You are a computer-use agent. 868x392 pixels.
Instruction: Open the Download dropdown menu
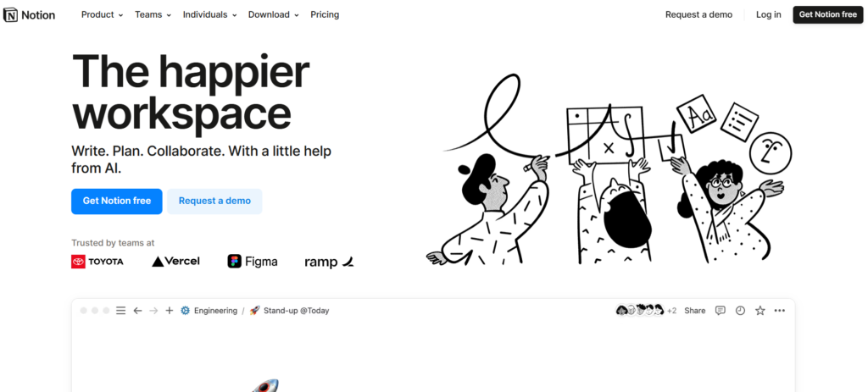coord(274,15)
